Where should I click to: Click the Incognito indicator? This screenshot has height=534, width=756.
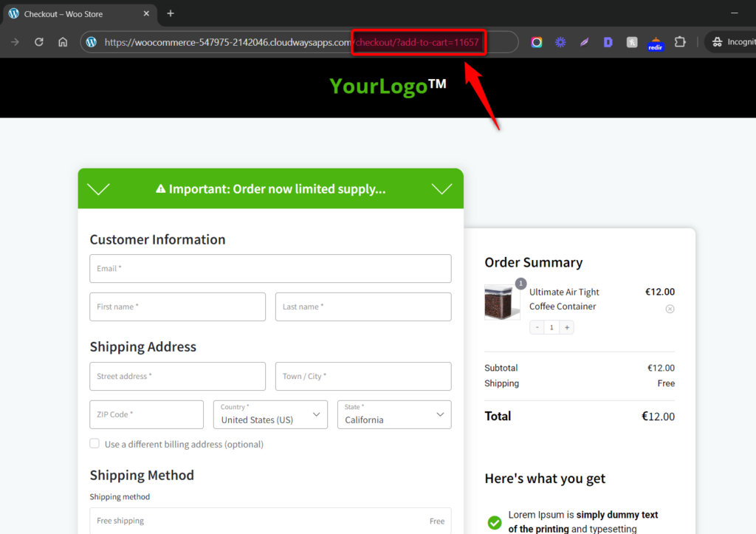pyautogui.click(x=733, y=42)
